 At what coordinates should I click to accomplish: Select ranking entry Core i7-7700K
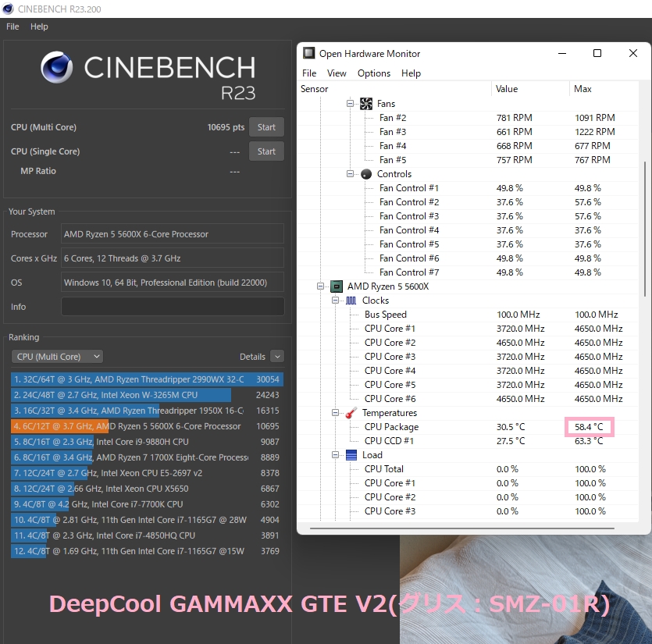(148, 504)
